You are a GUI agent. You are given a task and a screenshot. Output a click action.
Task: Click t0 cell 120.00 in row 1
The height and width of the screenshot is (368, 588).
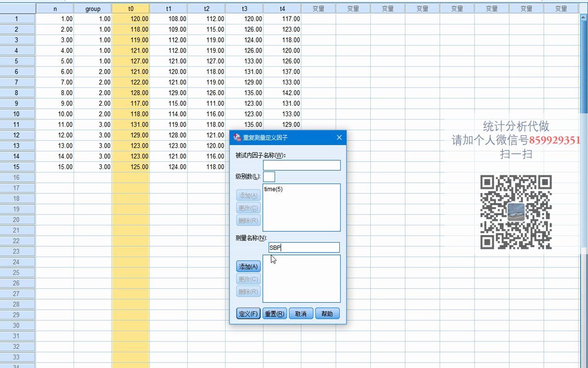(x=131, y=19)
